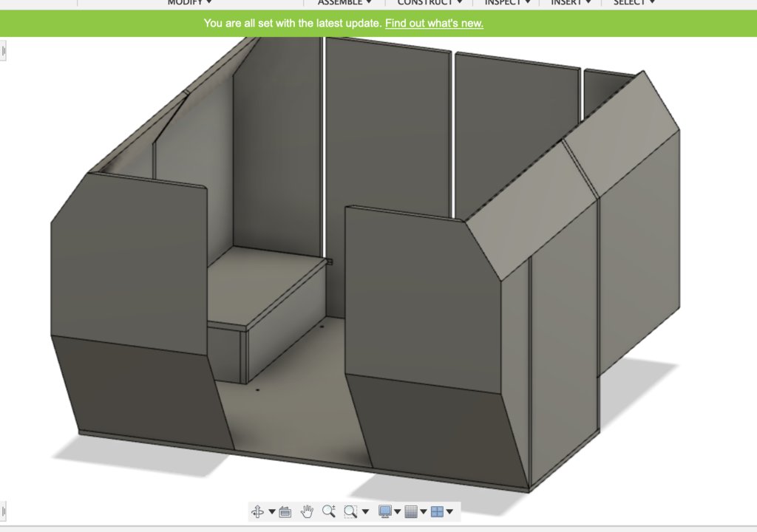Open the ASSEMBLE menu
This screenshot has width=757, height=532.
[344, 2]
